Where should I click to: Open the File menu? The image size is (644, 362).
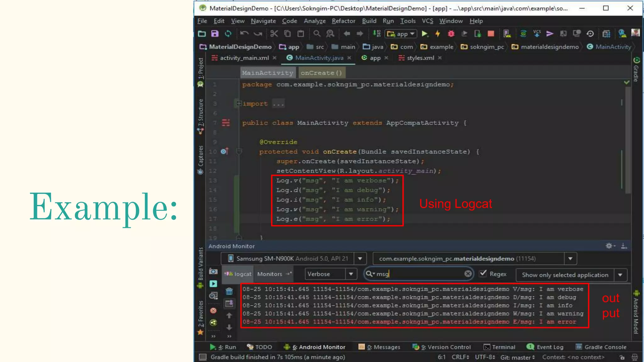(202, 21)
